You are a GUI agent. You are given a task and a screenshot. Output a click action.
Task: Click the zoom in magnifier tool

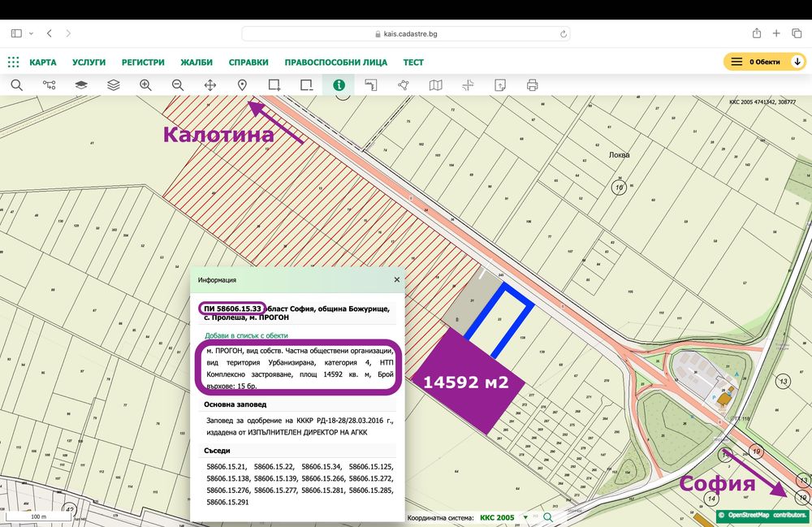[145, 84]
